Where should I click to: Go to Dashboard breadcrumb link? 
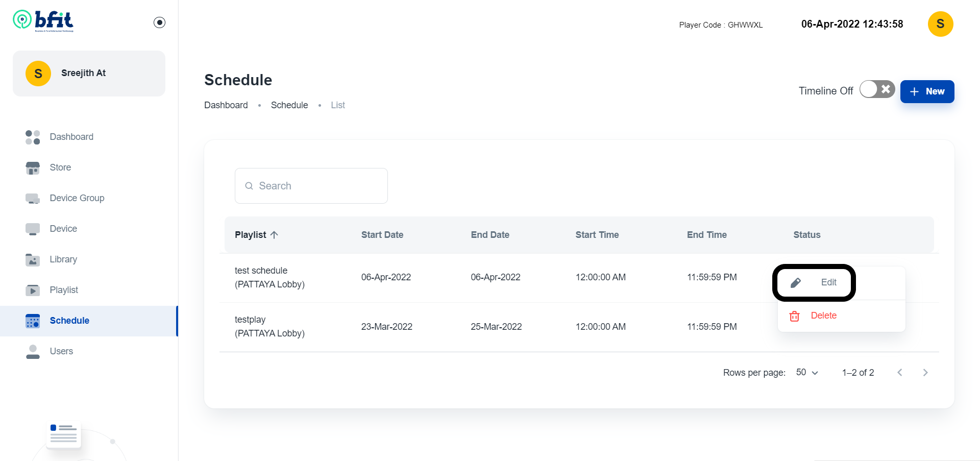click(226, 105)
